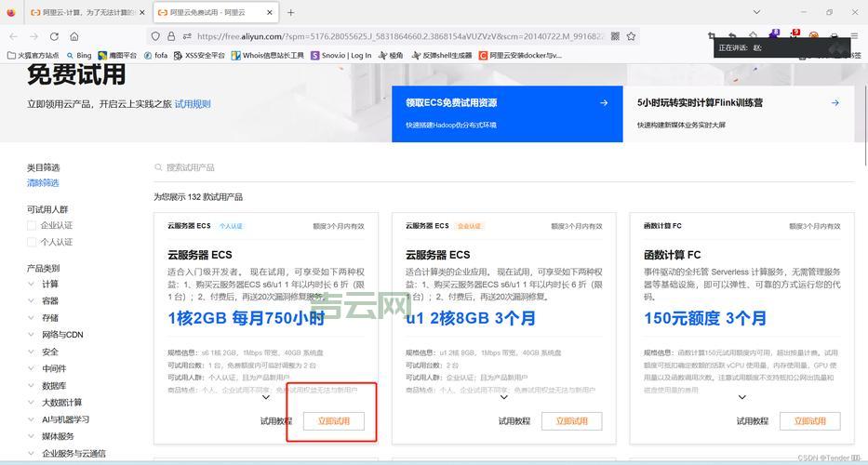The width and height of the screenshot is (868, 465).
Task: Open the 反弹shell生成器 bookmark
Action: (x=441, y=56)
